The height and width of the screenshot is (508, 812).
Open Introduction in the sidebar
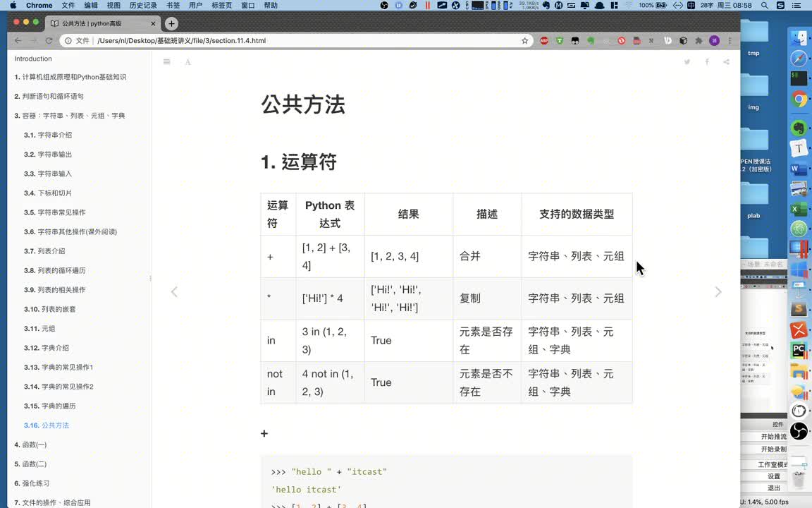coord(33,59)
